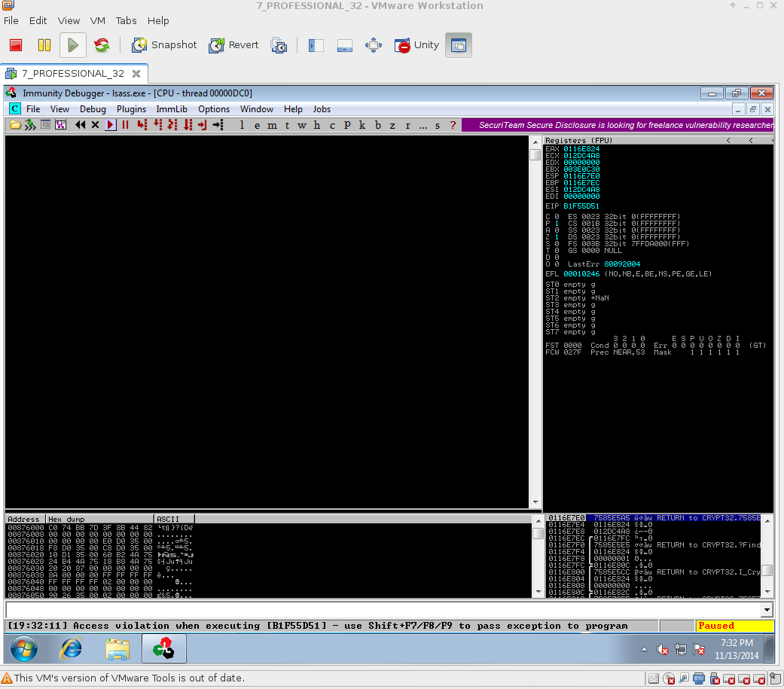Enter full screen mode icon
The height and width of the screenshot is (689, 784).
pyautogui.click(x=374, y=45)
